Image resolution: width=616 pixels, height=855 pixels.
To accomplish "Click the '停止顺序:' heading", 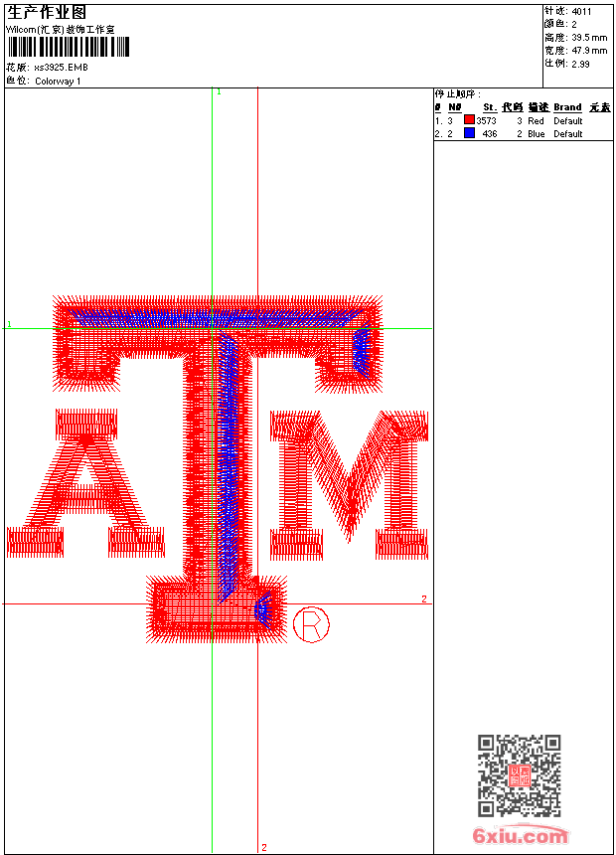I will coord(458,93).
